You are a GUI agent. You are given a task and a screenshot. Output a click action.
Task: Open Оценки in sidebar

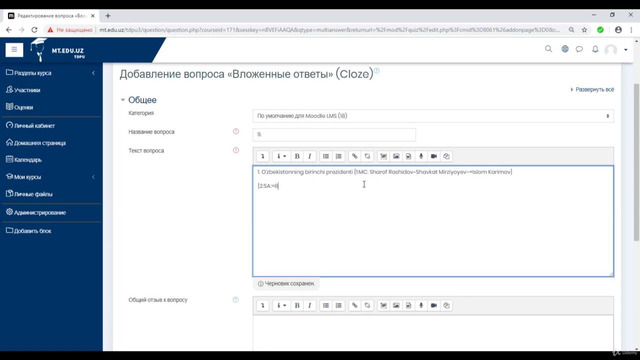[20, 107]
